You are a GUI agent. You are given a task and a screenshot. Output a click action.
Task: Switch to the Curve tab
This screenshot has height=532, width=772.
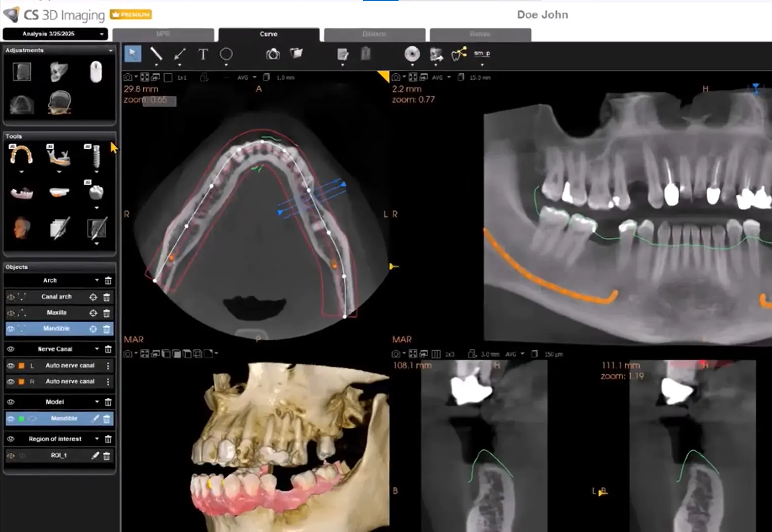269,34
